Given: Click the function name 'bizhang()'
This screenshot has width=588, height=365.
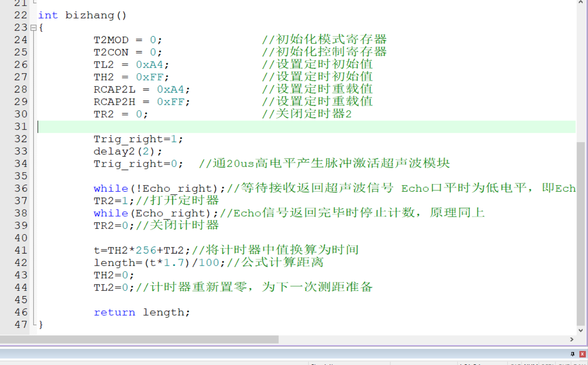Looking at the screenshot, I should tap(96, 15).
